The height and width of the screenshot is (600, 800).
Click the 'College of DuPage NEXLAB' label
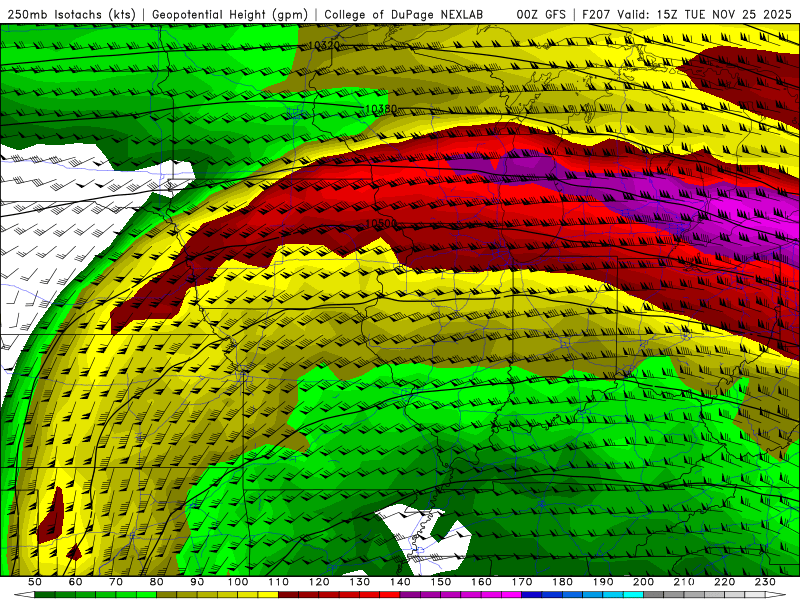click(404, 15)
